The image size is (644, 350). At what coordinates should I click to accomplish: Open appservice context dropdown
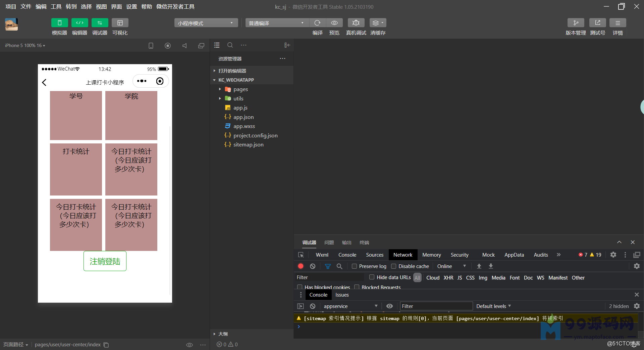[351, 306]
